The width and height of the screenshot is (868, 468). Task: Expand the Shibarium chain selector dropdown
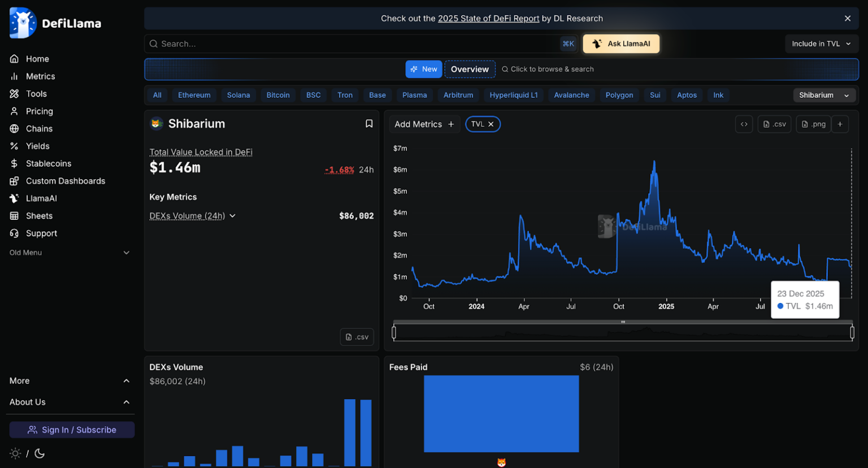coord(824,95)
